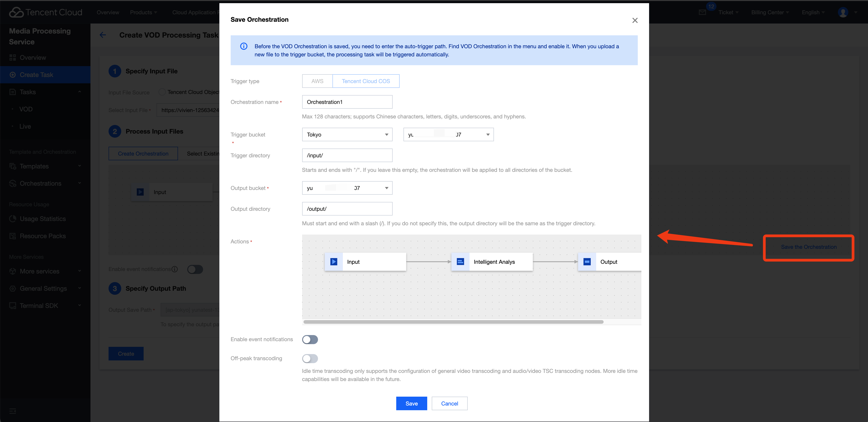
Task: Click the Intelligent Analysis node icon
Action: click(460, 262)
